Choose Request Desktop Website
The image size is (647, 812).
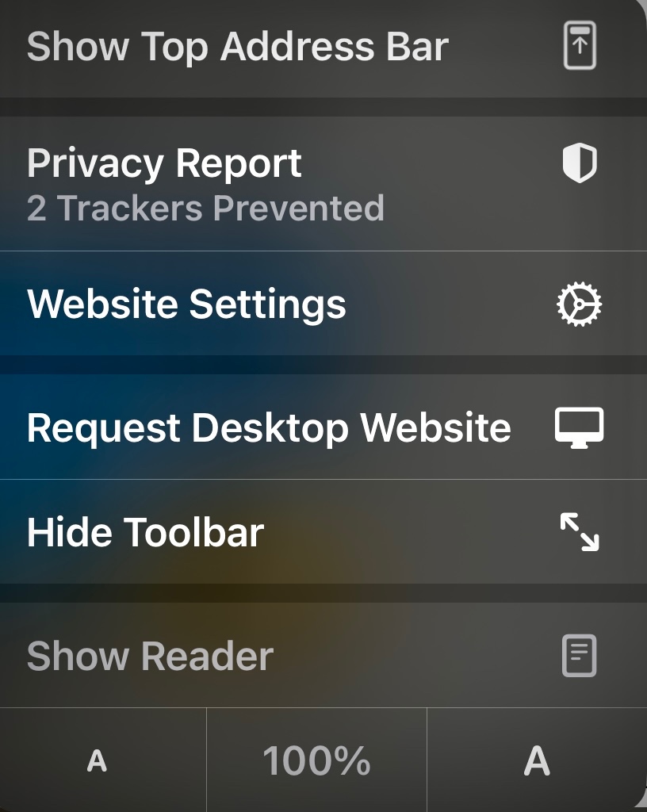pos(323,427)
